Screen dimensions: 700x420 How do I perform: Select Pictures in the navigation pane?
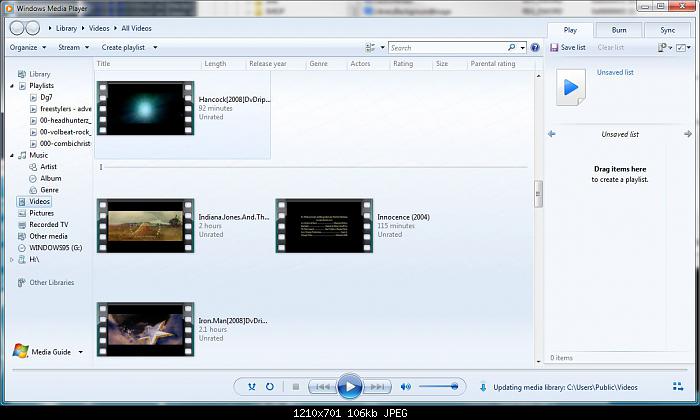[41, 213]
